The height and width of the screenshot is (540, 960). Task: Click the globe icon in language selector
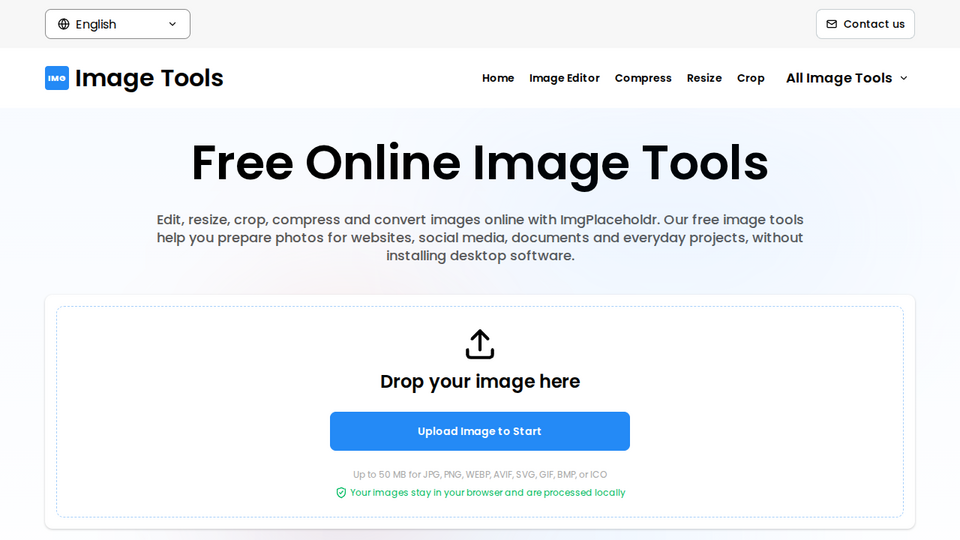tap(64, 24)
